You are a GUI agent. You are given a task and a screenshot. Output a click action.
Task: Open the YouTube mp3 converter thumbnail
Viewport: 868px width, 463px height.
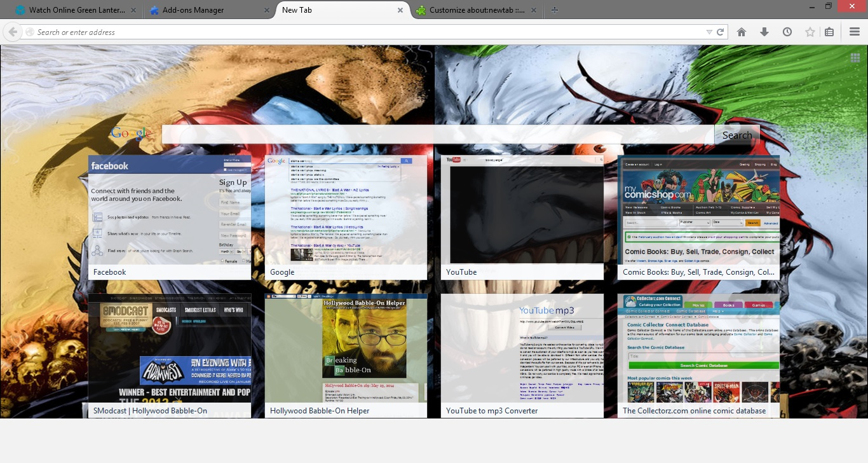click(522, 348)
